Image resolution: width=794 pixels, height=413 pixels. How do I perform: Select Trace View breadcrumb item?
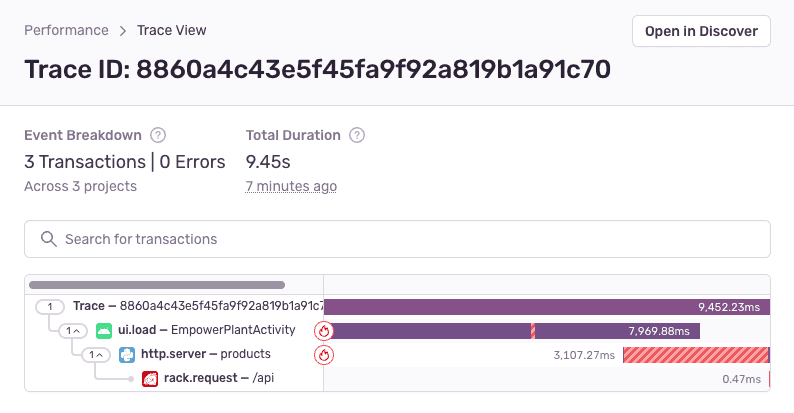[172, 30]
